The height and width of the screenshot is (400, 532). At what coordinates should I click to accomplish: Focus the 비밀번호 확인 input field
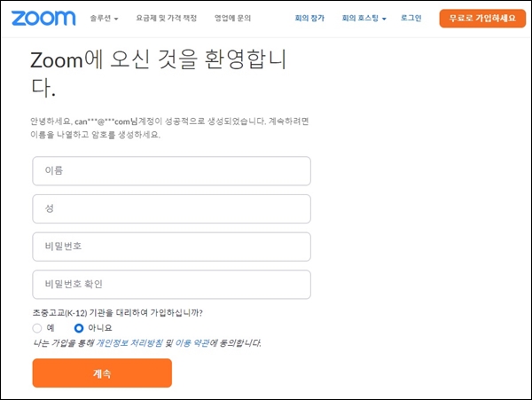[171, 285]
